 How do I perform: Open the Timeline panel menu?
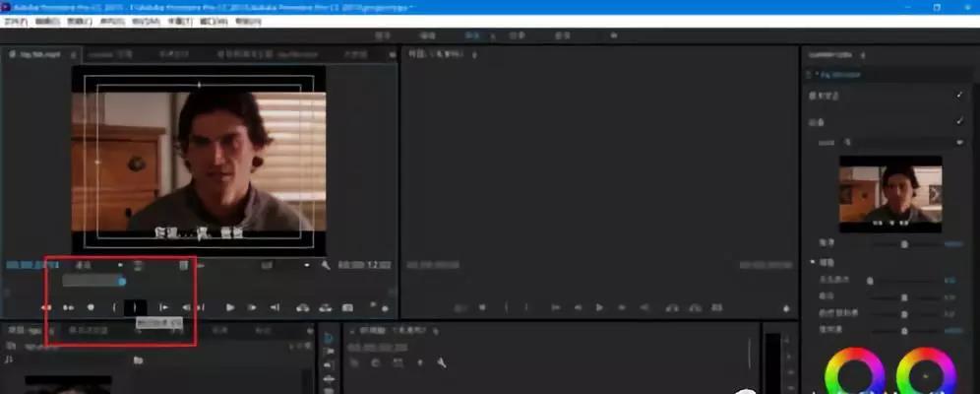[x=434, y=330]
